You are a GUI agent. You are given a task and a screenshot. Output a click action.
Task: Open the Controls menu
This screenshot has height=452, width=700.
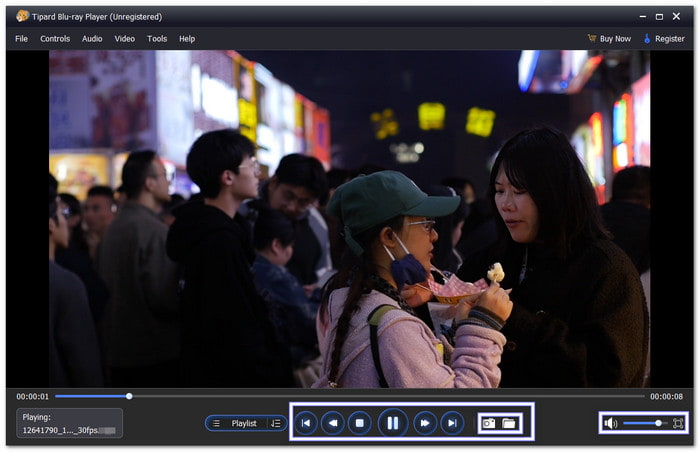[x=55, y=38]
